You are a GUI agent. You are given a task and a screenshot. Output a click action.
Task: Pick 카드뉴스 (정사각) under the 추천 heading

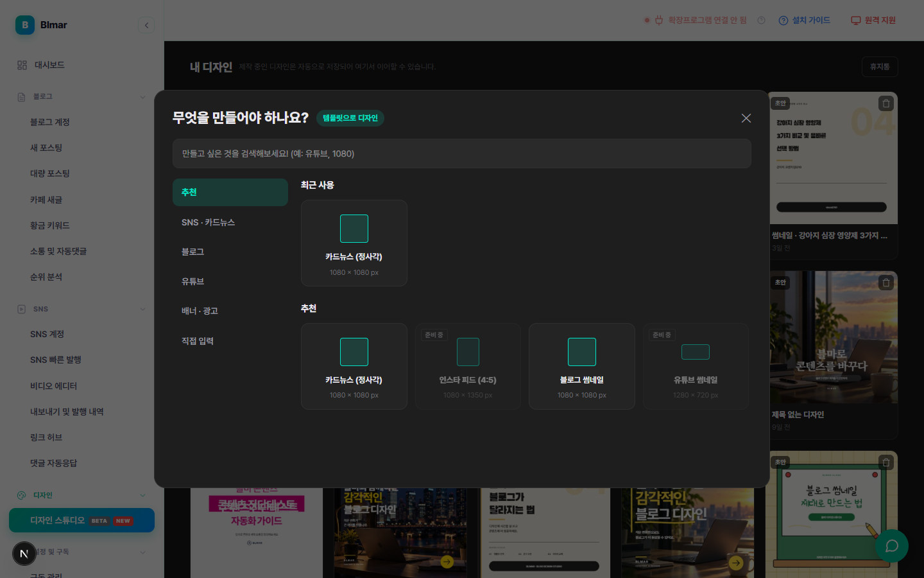click(x=354, y=366)
